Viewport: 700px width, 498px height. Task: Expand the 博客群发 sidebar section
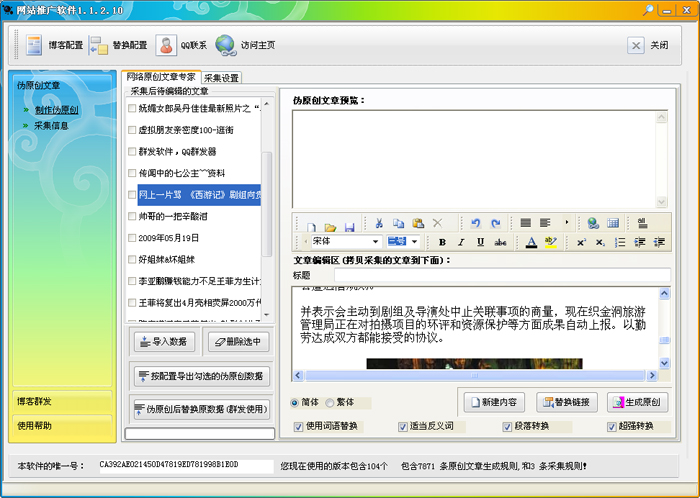click(62, 401)
